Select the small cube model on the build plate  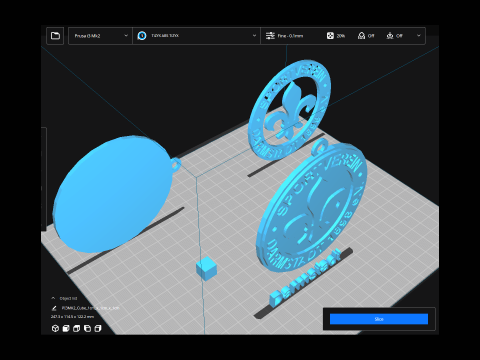coord(206,269)
